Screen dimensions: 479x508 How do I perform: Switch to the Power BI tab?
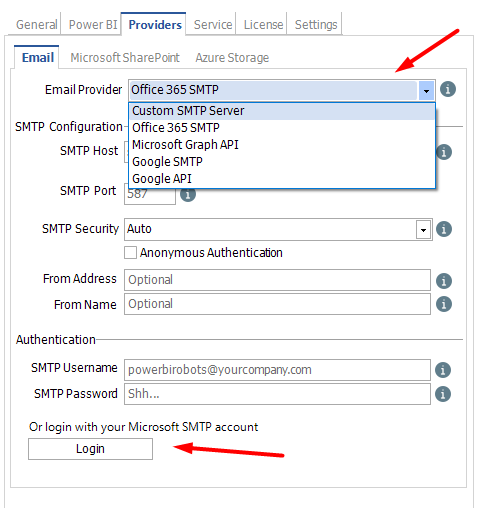(93, 25)
